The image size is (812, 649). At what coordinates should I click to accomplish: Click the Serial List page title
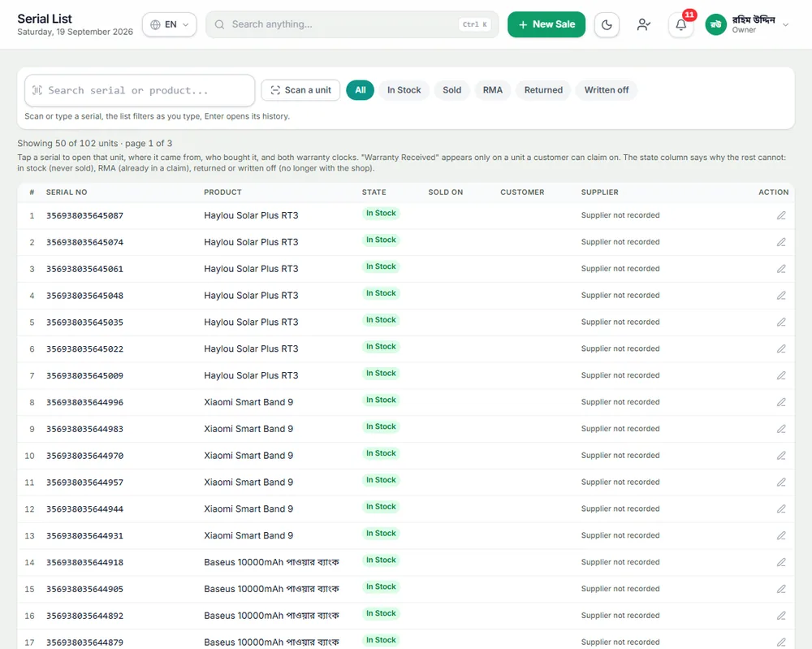point(45,19)
